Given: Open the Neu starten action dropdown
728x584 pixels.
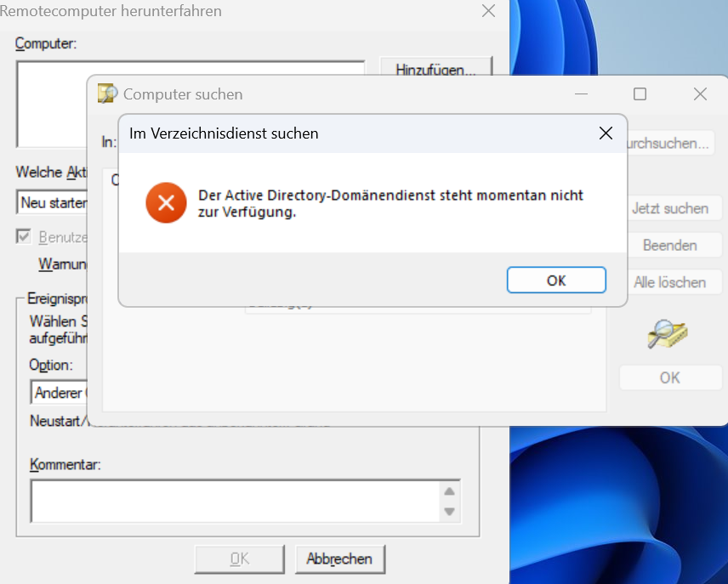Looking at the screenshot, I should pyautogui.click(x=54, y=202).
